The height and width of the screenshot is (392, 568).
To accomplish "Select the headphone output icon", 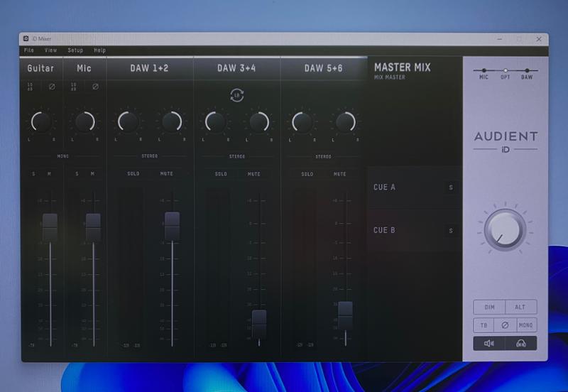I will (x=521, y=344).
